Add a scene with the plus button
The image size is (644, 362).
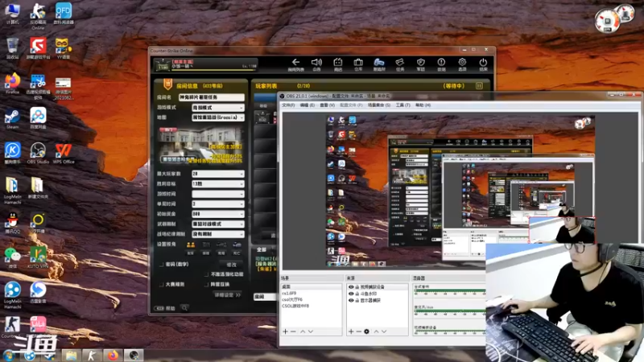285,331
